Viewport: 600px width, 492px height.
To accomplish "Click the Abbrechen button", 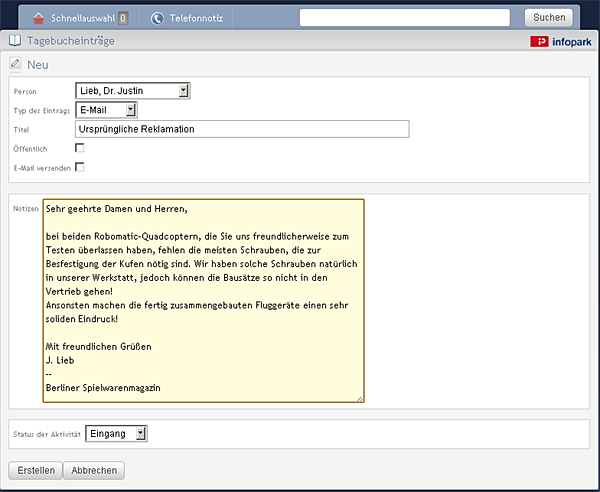I will pyautogui.click(x=94, y=470).
